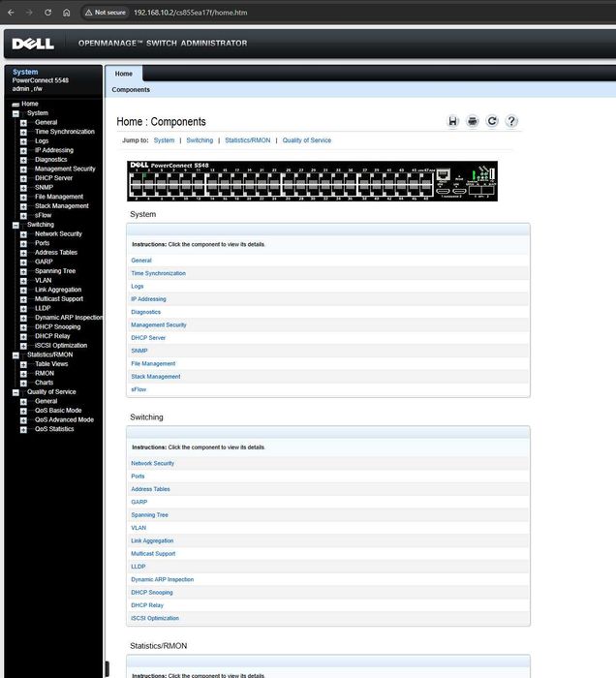Open DHCP Server link in System table
The image size is (616, 678).
click(148, 338)
